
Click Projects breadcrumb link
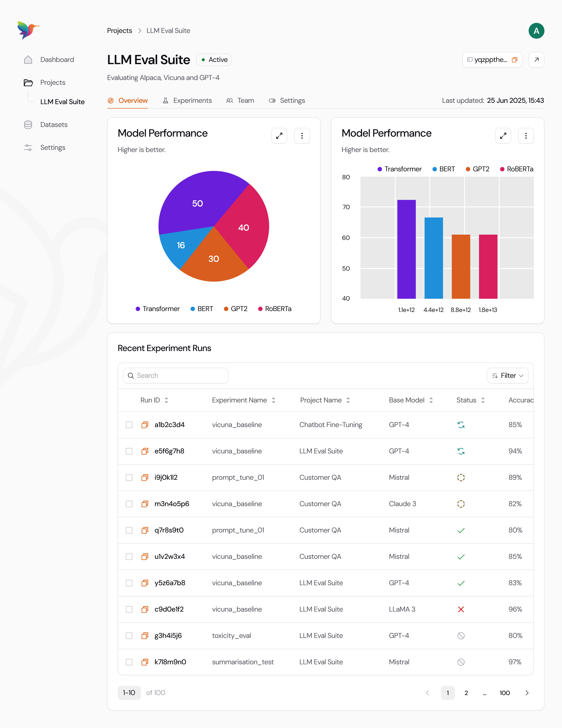click(x=119, y=31)
